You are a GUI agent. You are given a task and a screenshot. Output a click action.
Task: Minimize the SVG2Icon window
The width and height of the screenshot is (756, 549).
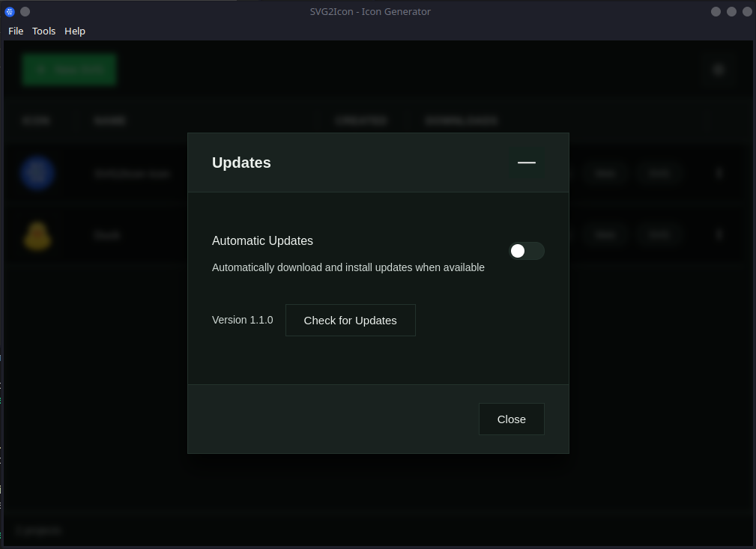click(x=716, y=11)
